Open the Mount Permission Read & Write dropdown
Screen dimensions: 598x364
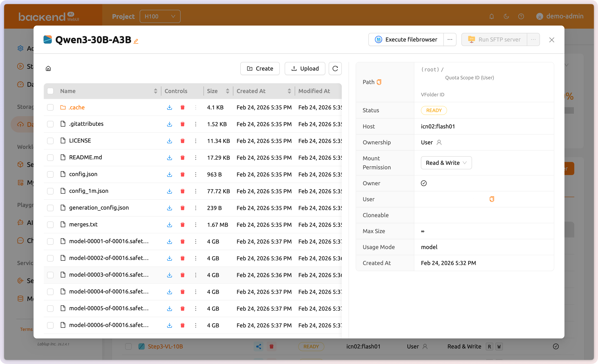click(446, 163)
